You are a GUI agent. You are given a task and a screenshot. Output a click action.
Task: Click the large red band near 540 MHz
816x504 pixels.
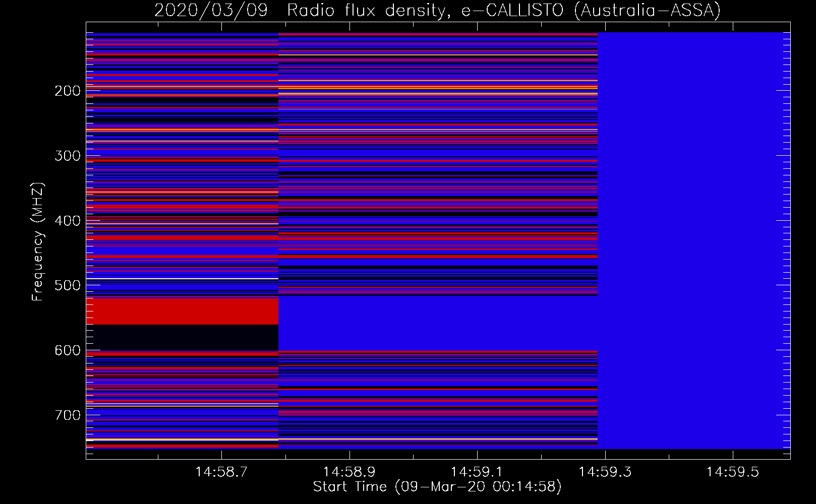(182, 311)
